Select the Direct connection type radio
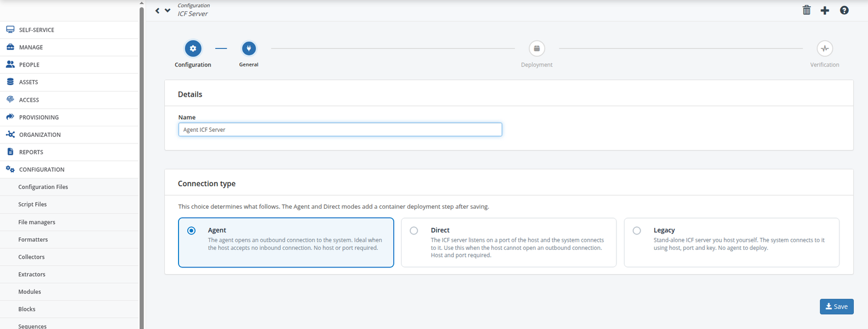Viewport: 868px width, 329px height. pos(414,231)
